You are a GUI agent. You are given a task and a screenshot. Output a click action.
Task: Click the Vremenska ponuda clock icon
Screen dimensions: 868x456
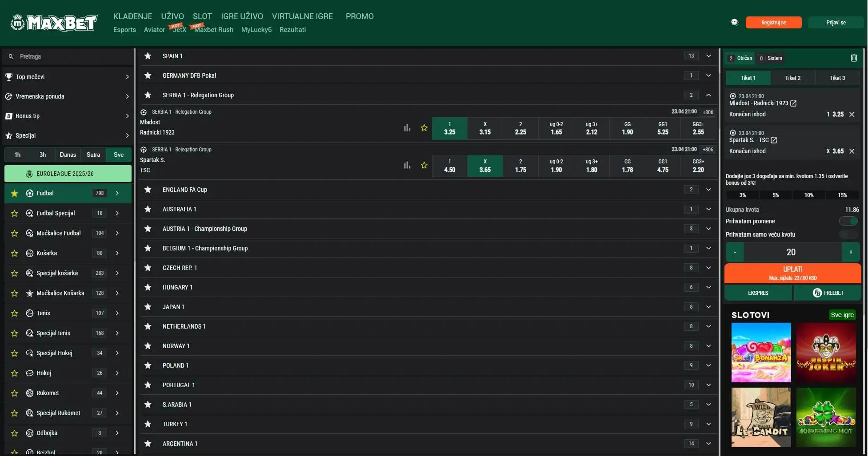click(x=8, y=96)
